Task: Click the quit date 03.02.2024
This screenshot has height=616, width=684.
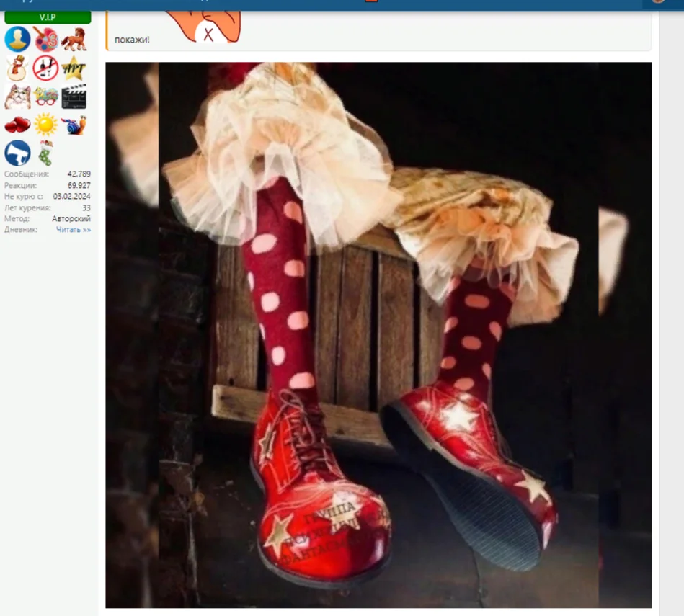Action: 71,196
